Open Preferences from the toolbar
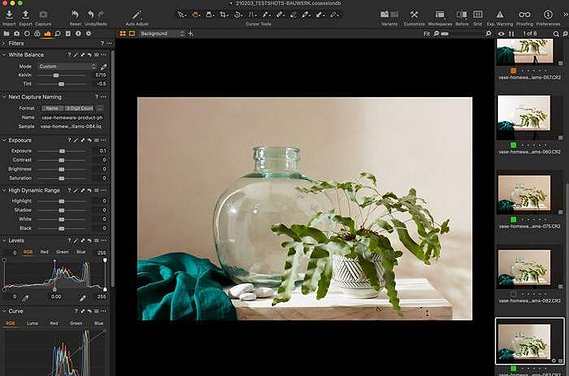This screenshot has height=376, width=569. (x=548, y=15)
